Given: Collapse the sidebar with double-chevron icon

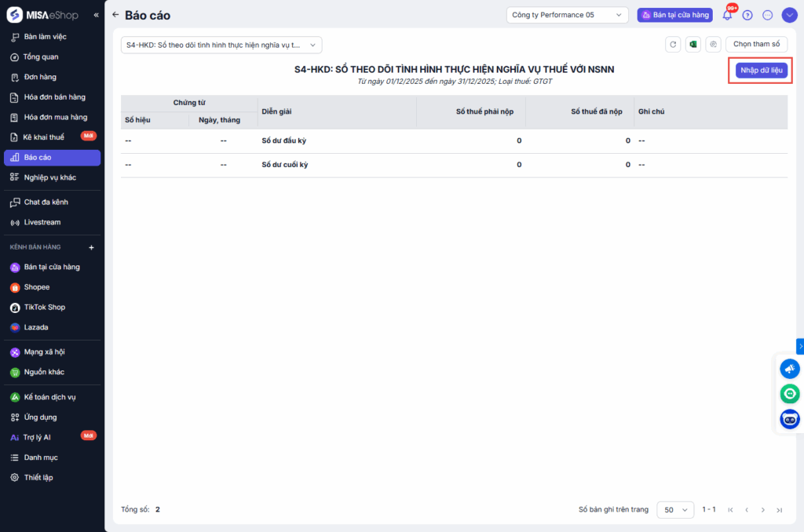Looking at the screenshot, I should pos(96,16).
